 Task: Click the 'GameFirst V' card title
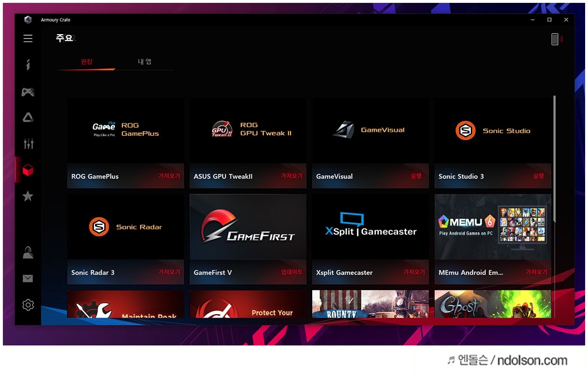(x=213, y=273)
